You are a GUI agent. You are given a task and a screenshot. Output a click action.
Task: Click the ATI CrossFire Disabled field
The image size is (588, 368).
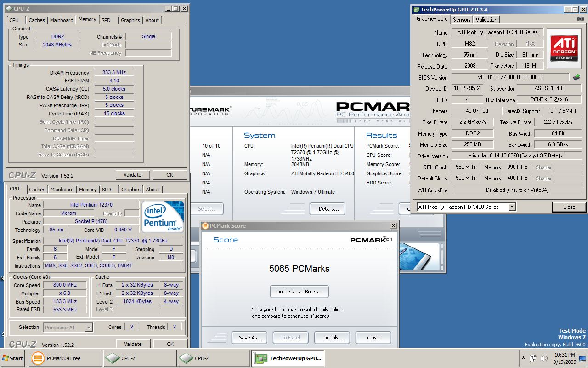516,190
